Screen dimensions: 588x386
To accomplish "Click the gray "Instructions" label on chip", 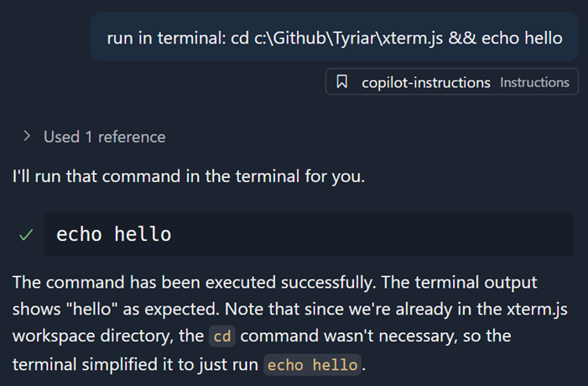I will coord(534,82).
